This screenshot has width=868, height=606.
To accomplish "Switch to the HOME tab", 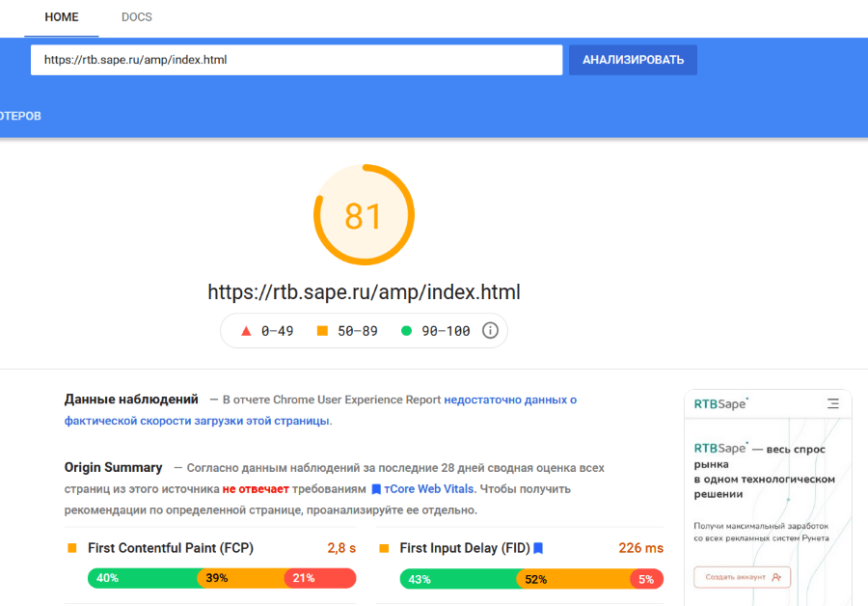I will tap(62, 17).
